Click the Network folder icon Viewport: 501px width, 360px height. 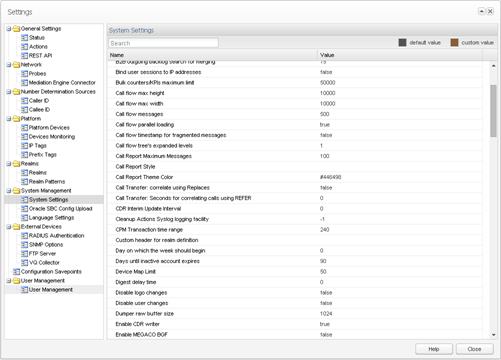tap(16, 65)
